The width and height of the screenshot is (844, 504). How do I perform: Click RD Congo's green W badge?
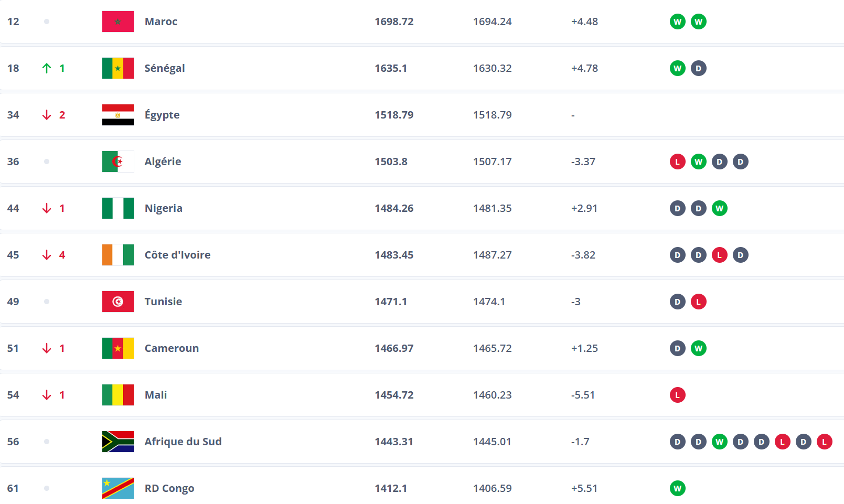[678, 488]
